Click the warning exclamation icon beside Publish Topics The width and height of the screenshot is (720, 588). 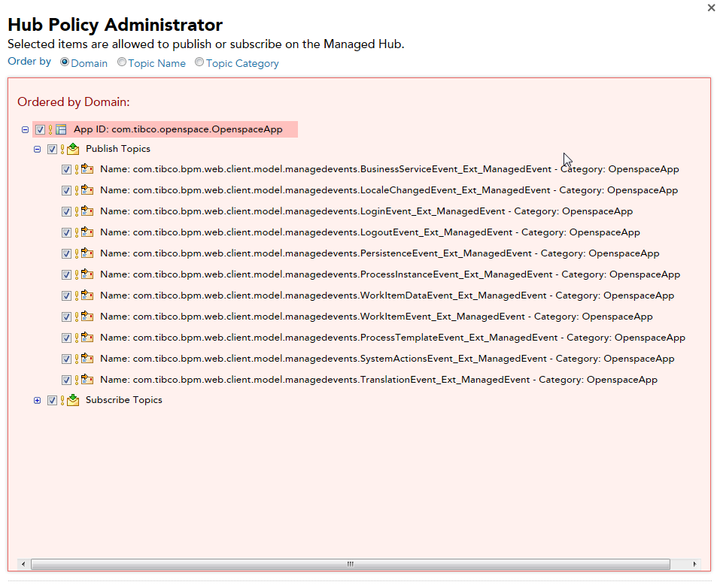62,149
